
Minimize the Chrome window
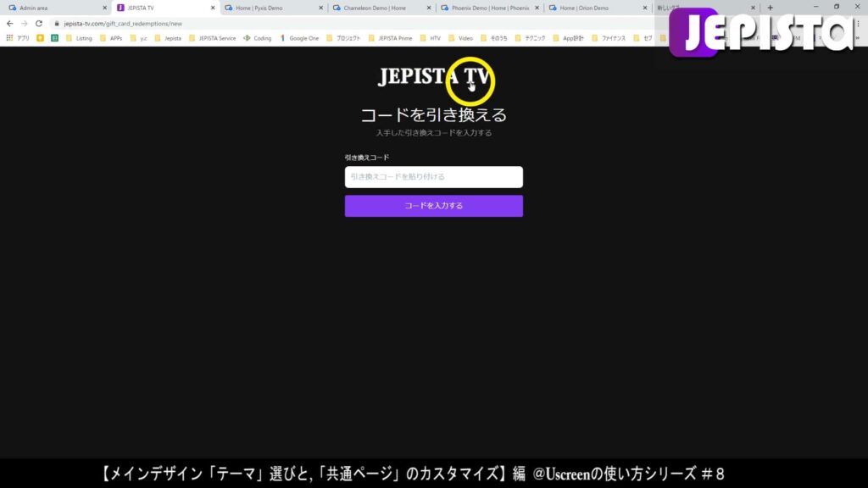click(x=815, y=7)
